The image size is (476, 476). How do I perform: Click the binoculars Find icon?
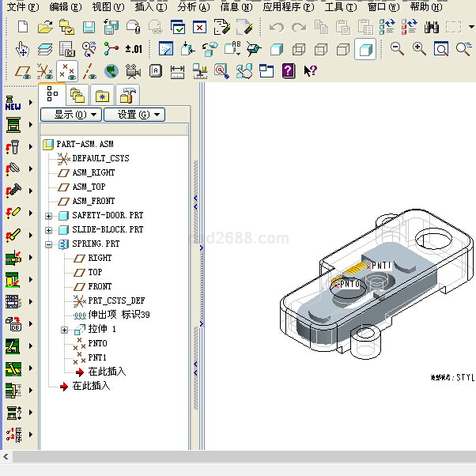point(431,27)
